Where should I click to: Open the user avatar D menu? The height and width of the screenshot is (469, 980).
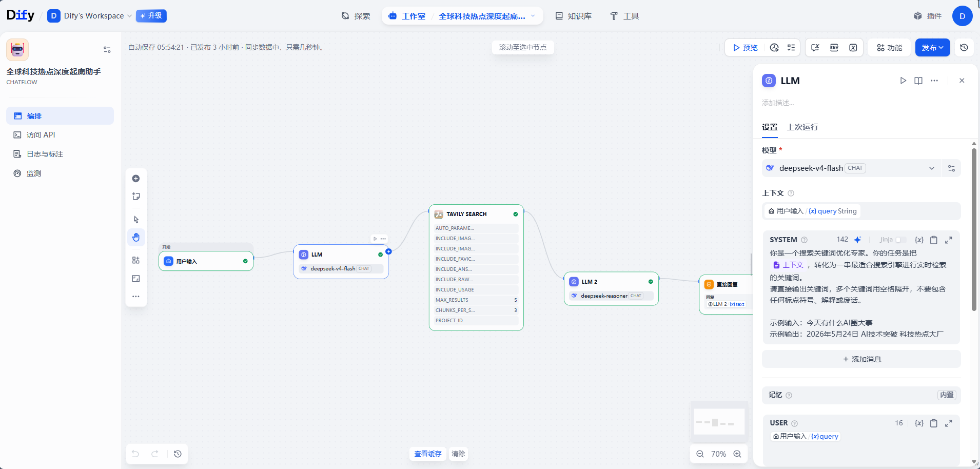pos(963,16)
